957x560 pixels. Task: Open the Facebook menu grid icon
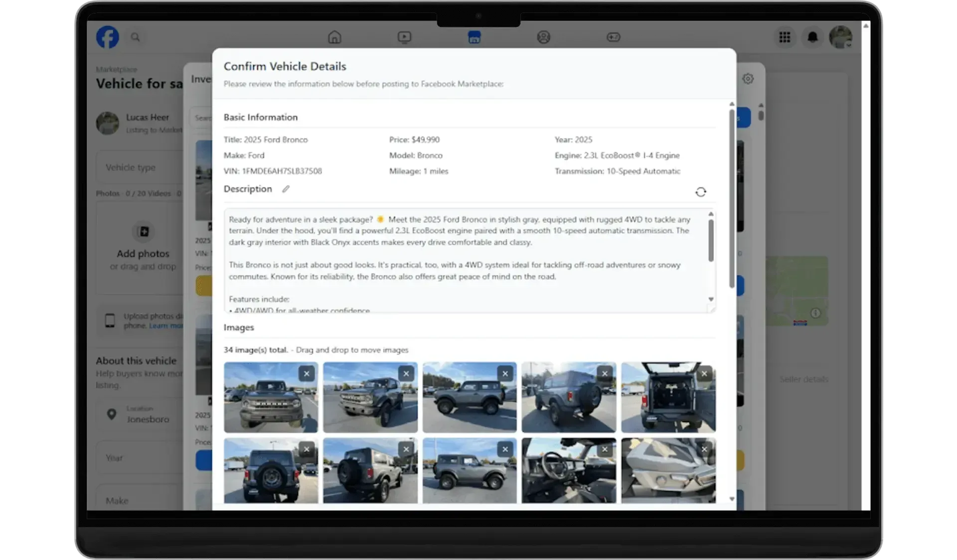[785, 37]
